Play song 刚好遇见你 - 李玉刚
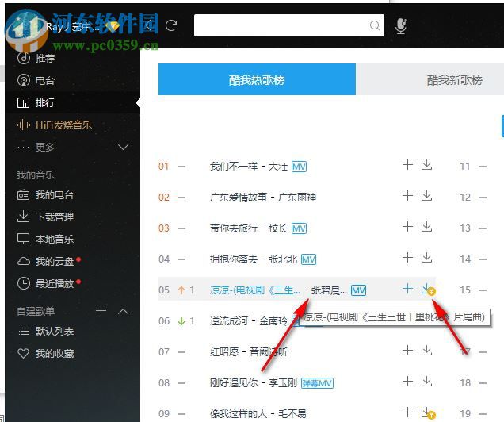This screenshot has height=422, width=504. [x=254, y=383]
